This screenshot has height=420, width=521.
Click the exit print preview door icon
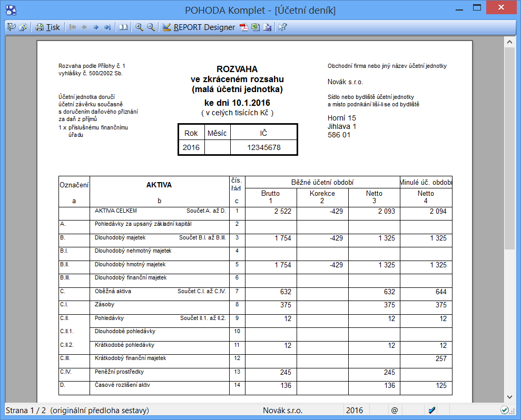point(12,27)
